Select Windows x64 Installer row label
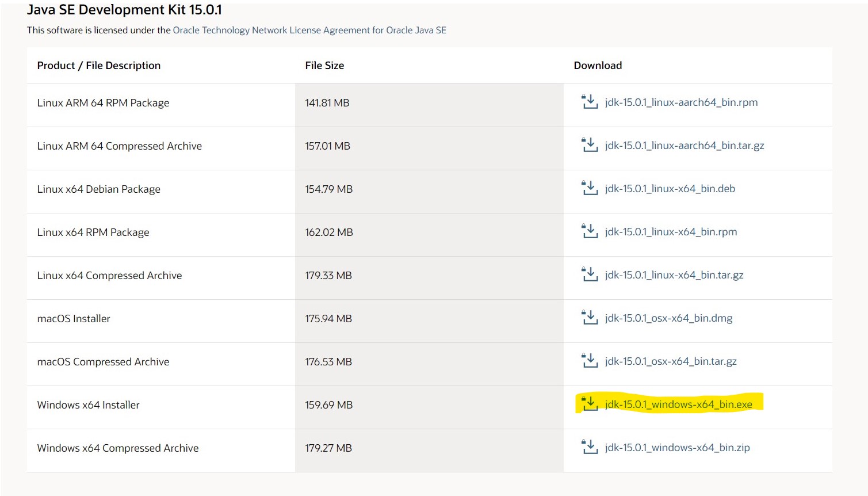This screenshot has height=496, width=868. (89, 405)
